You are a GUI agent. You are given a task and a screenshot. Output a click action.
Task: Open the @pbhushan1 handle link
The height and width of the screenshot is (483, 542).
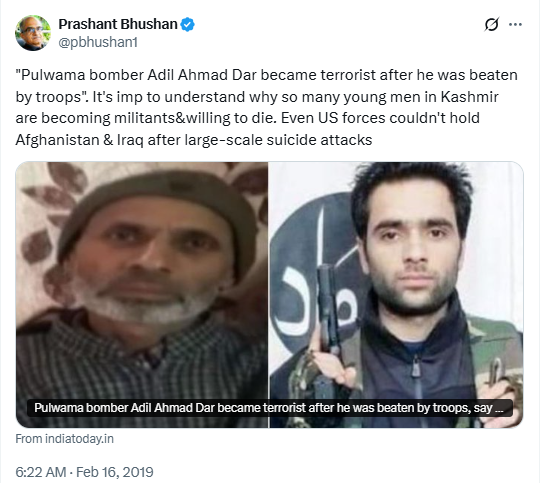point(98,42)
